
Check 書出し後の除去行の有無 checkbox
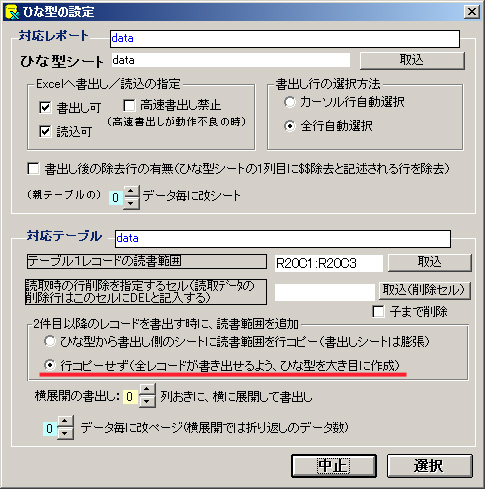click(33, 168)
